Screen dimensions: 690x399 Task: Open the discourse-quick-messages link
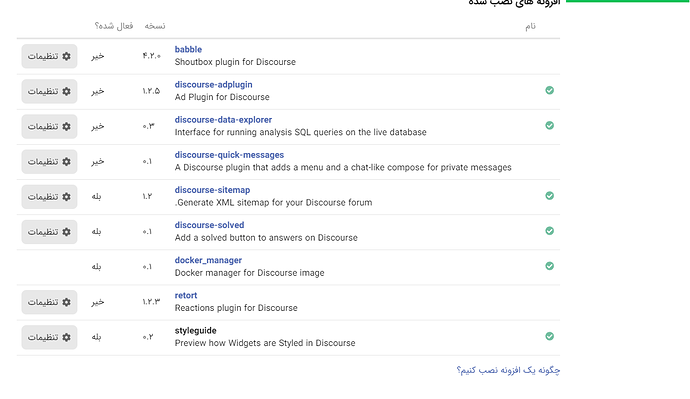click(229, 155)
